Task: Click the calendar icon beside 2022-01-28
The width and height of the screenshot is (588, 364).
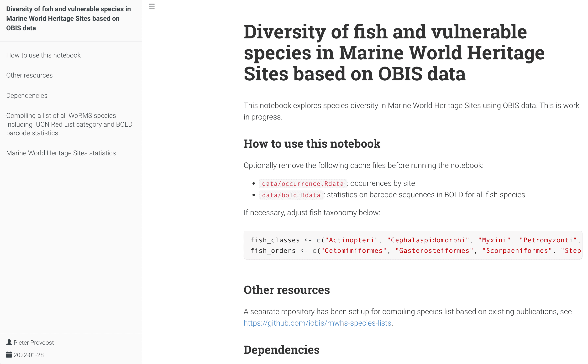Action: [9, 355]
